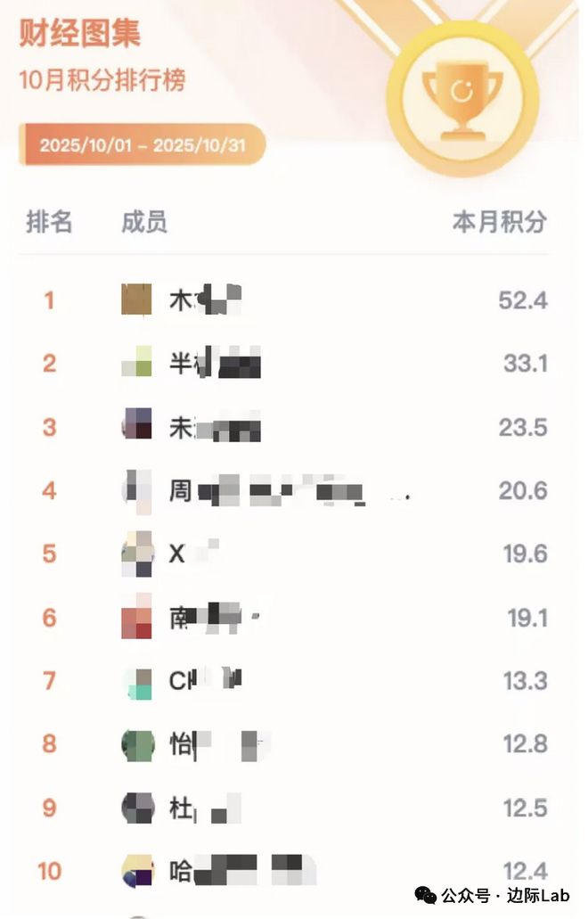Click the gold trophy icon
The image size is (588, 919).
tap(461, 96)
